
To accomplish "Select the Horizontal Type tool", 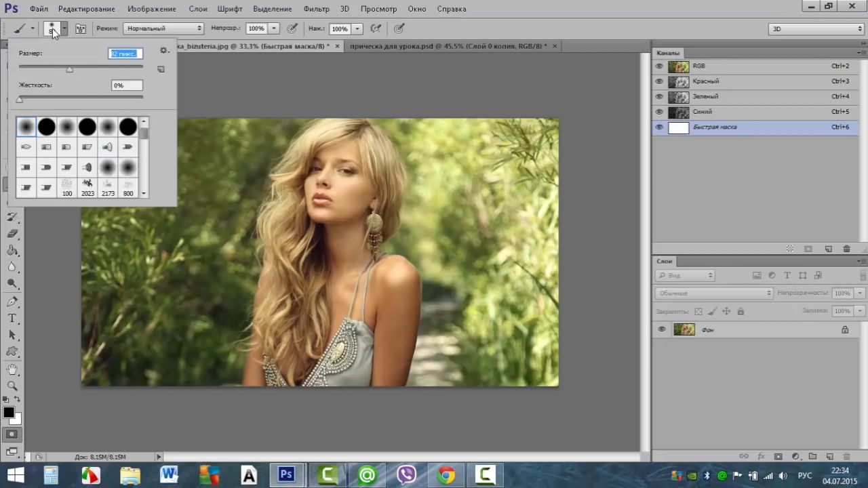I will (12, 319).
